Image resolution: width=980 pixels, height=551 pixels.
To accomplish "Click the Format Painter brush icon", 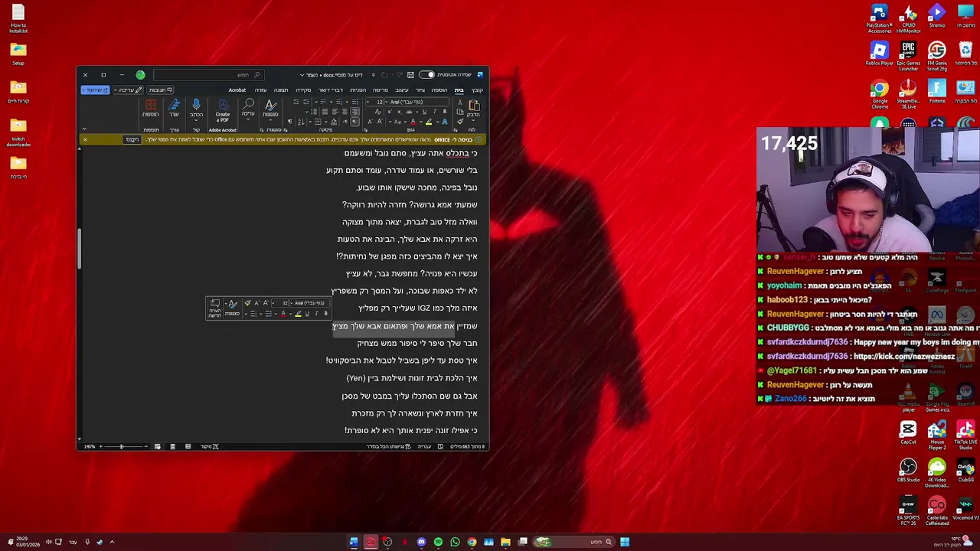I will [x=460, y=121].
